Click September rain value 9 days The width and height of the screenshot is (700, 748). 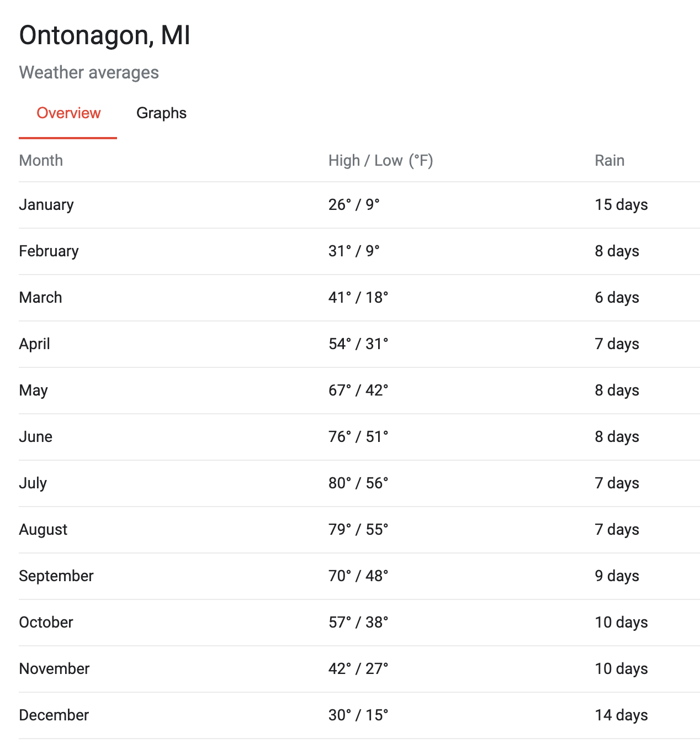(x=617, y=576)
